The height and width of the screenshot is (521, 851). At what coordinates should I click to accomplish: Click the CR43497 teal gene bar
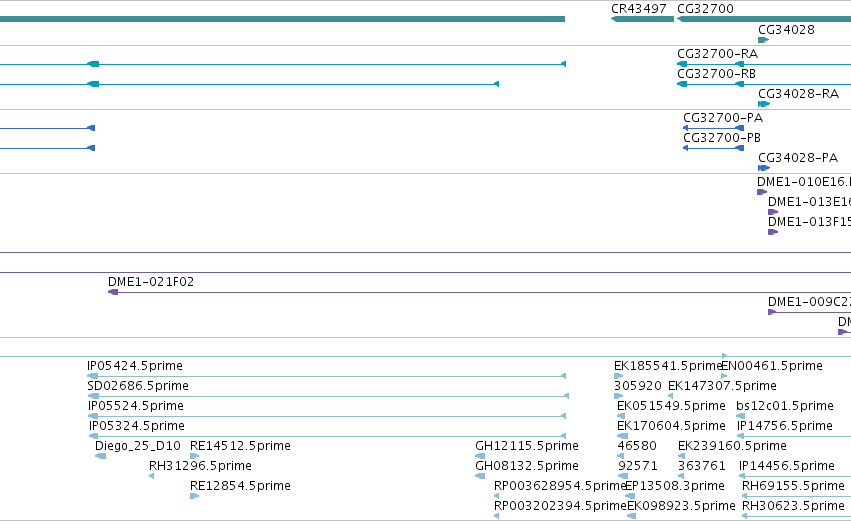click(x=642, y=19)
